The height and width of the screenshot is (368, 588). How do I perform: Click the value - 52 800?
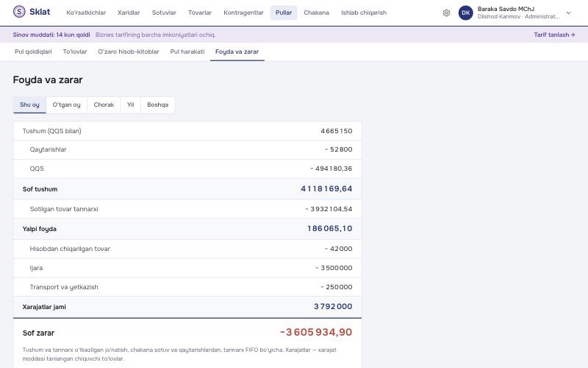[339, 149]
